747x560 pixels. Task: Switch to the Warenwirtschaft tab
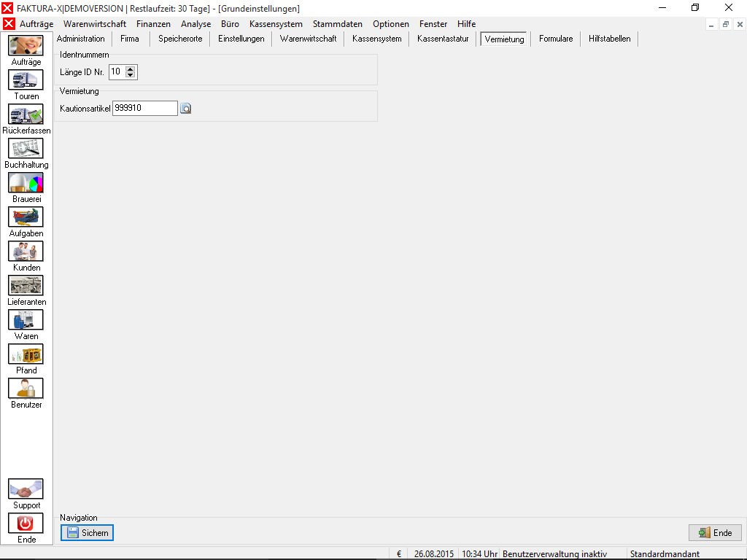tap(309, 39)
